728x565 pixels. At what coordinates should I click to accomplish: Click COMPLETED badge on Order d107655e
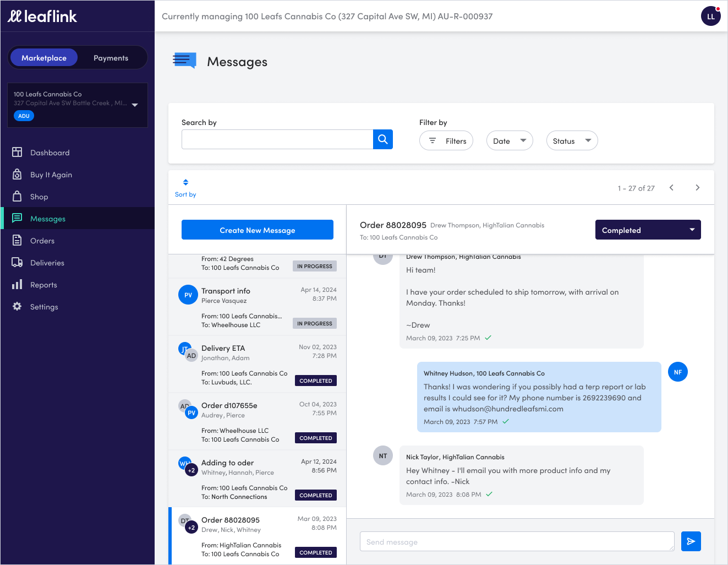(316, 438)
